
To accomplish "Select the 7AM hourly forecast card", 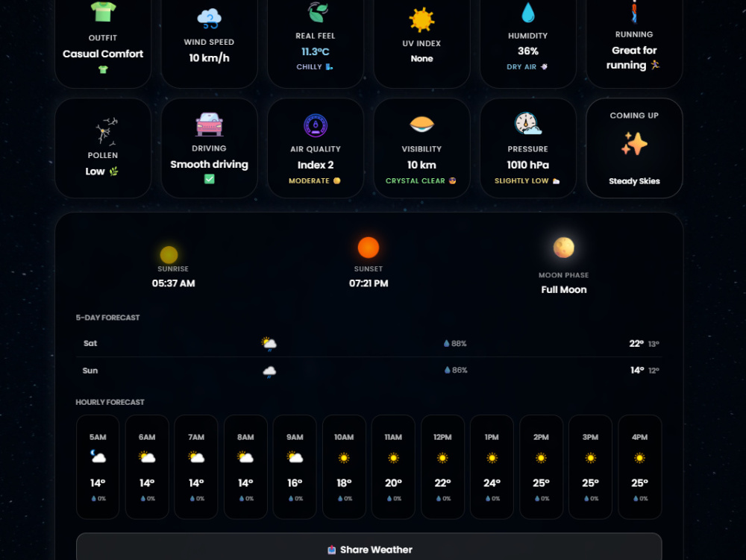I will 196,467.
